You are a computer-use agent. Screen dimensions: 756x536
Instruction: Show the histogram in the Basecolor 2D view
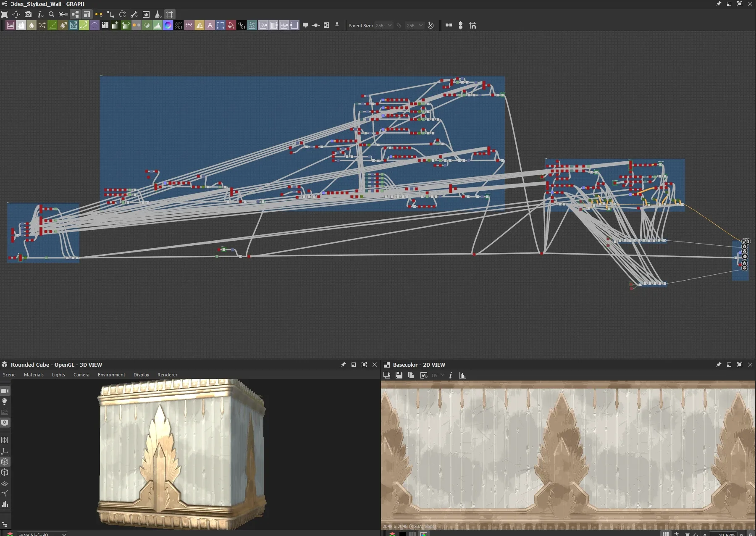(462, 375)
